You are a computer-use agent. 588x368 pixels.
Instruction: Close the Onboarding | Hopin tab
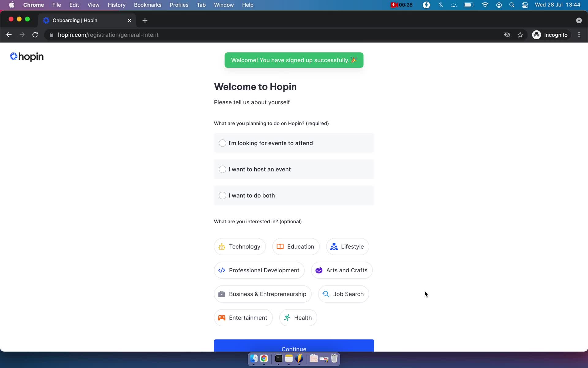pyautogui.click(x=129, y=20)
